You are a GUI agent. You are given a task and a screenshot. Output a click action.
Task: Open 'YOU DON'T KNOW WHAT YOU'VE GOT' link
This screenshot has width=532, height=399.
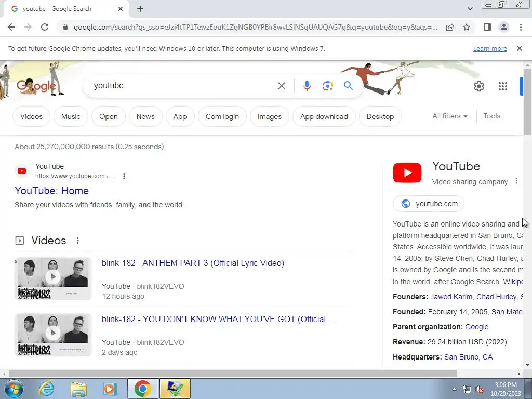[x=218, y=320]
